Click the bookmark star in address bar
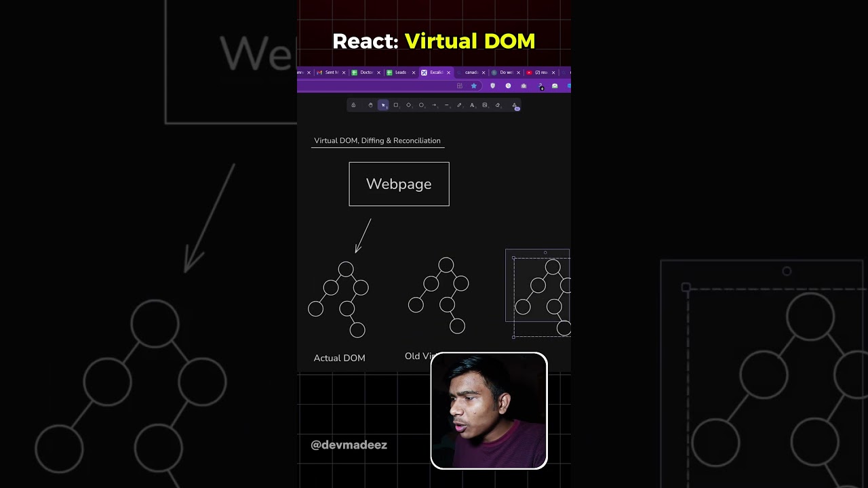Image resolution: width=868 pixels, height=488 pixels. pos(473,86)
